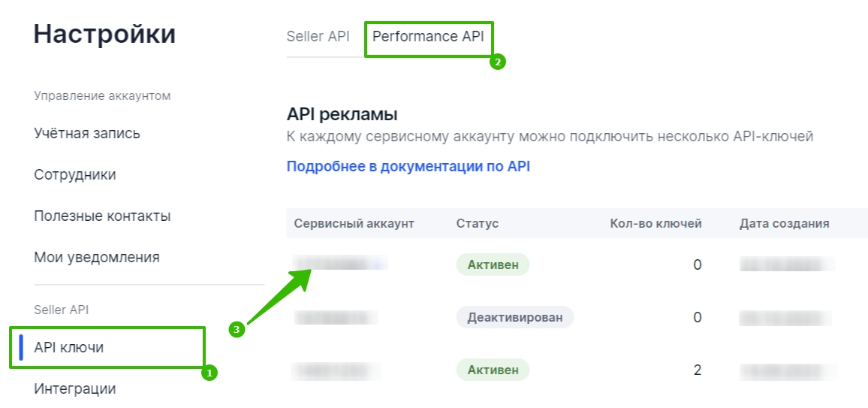Image resolution: width=868 pixels, height=408 pixels.
Task: Open Учётная запись settings
Action: (87, 134)
